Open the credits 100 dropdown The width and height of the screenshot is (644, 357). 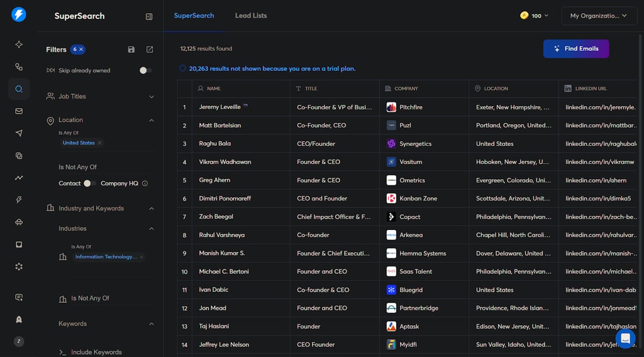pos(534,16)
